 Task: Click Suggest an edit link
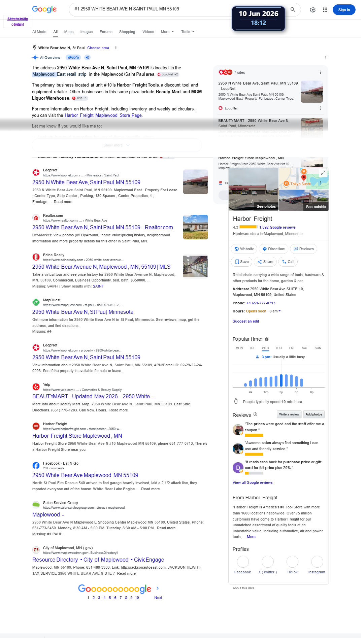pos(246,321)
